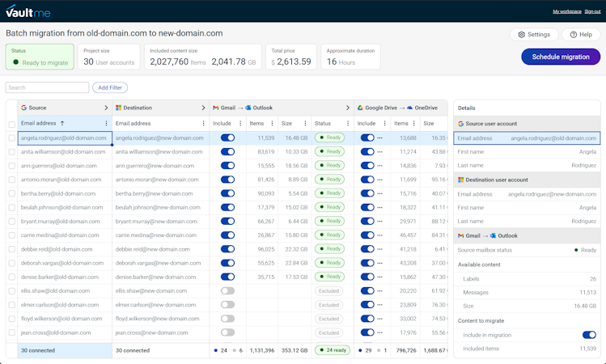Open the Help button
This screenshot has width=606, height=364.
coord(581,35)
